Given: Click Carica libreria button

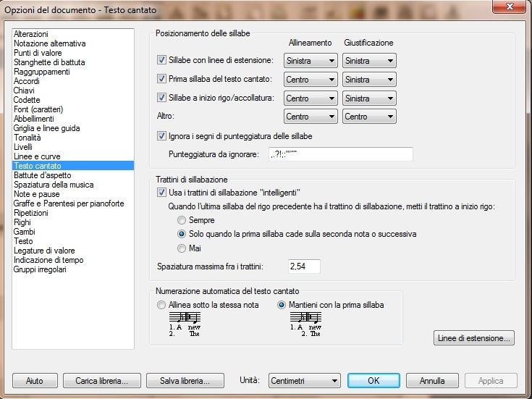Looking at the screenshot, I should (x=96, y=381).
